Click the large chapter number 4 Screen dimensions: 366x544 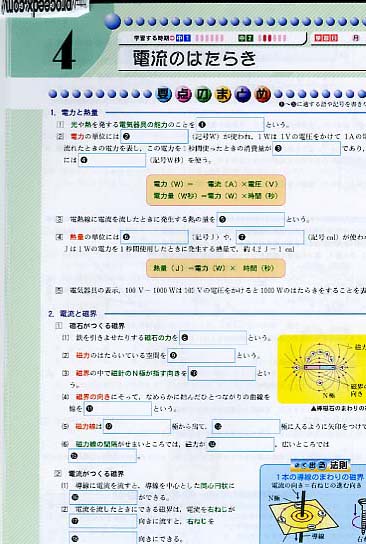64,51
